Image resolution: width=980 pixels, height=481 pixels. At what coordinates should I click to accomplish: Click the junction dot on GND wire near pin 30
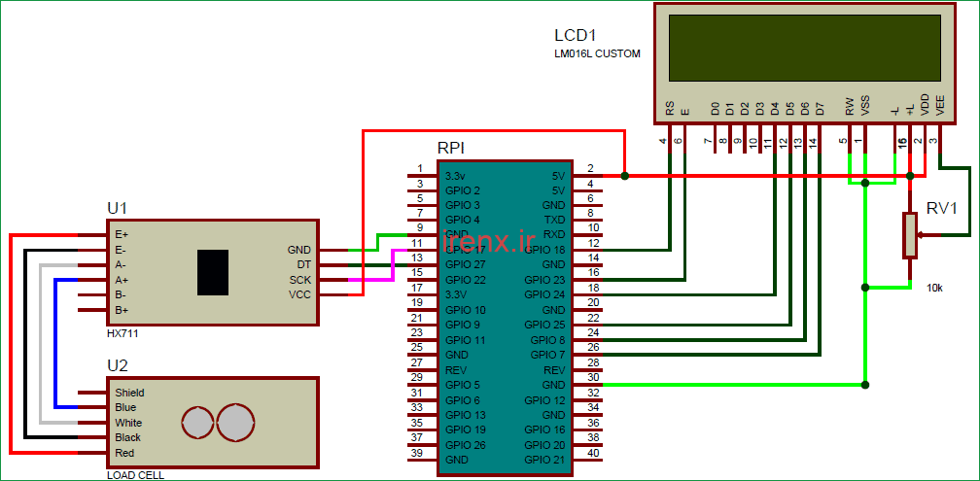[864, 385]
